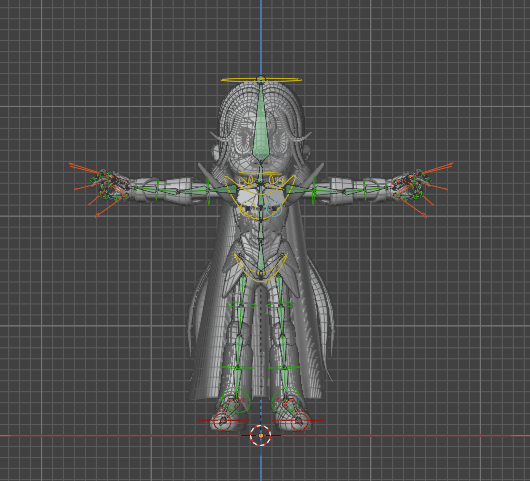Click the green ring at right knee

click(x=281, y=305)
